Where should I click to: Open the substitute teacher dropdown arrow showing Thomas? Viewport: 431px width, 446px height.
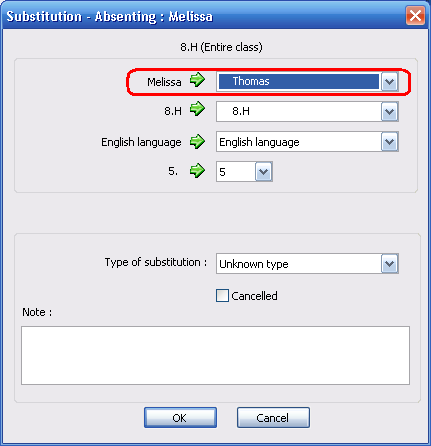coord(389,82)
